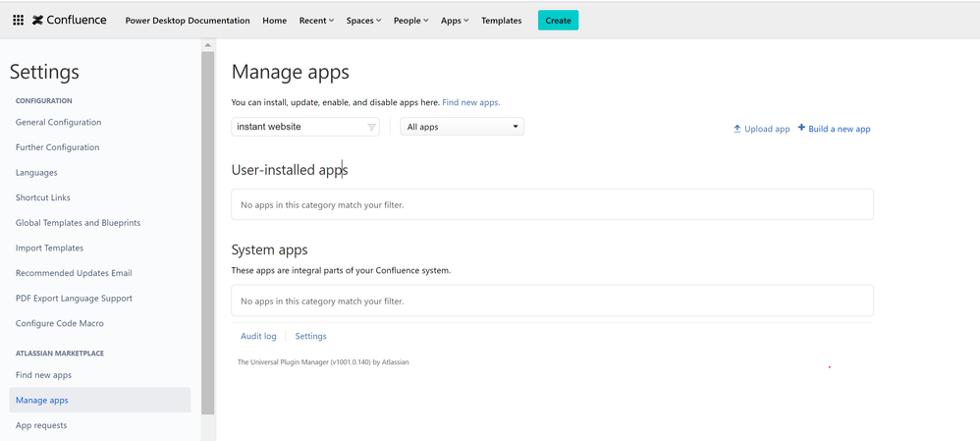Screen dimensions: 980x441
Task: Open the app switcher grid icon
Action: (18, 20)
